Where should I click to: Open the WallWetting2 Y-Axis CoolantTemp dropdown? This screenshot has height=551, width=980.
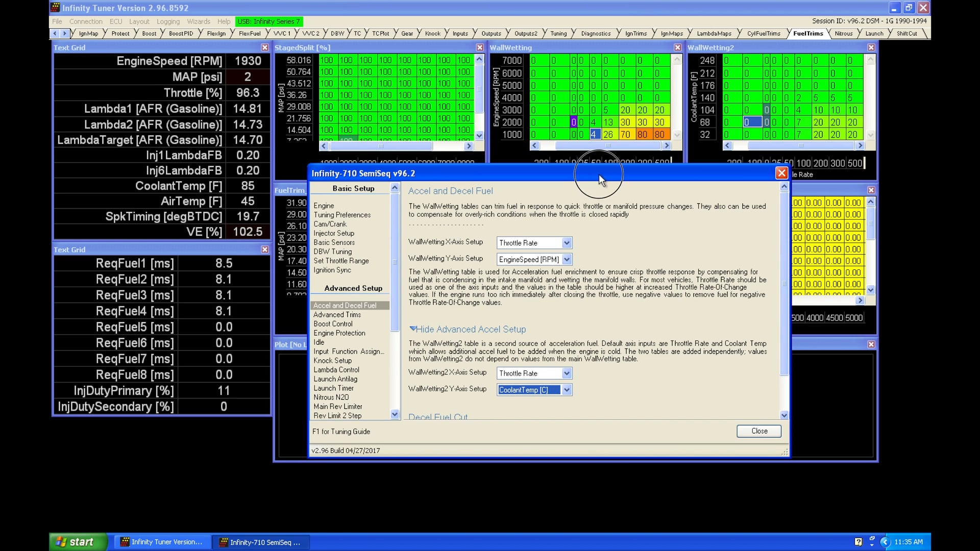click(x=566, y=390)
